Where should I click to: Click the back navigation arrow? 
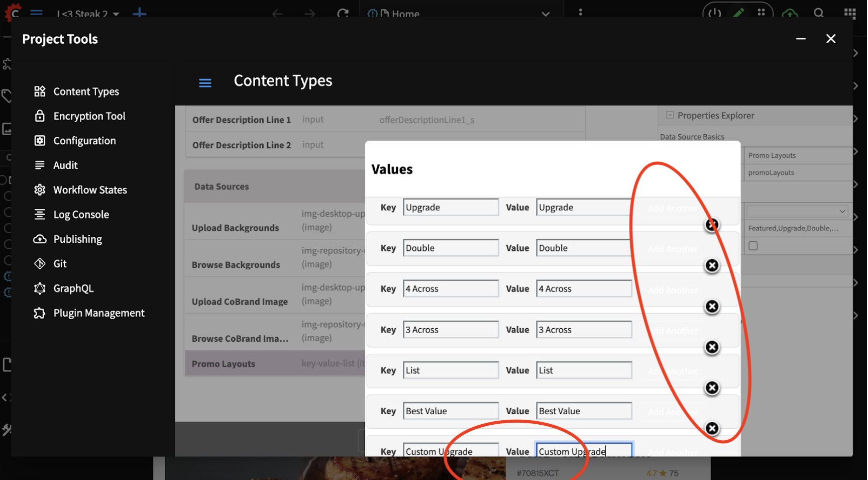[277, 14]
